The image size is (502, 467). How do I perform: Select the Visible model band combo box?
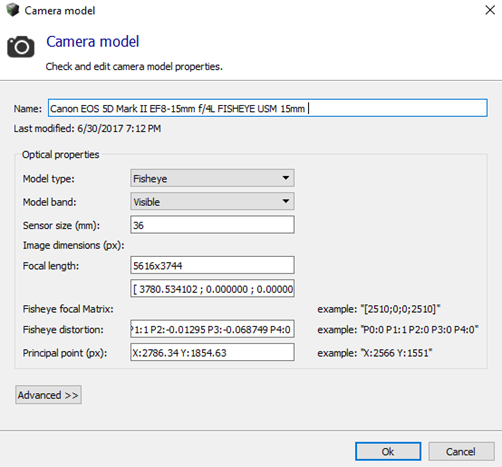212,201
